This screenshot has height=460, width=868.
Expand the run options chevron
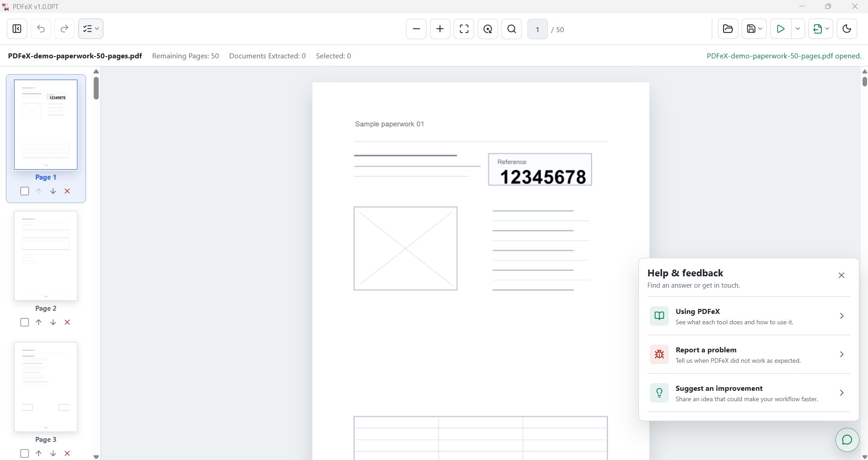pyautogui.click(x=798, y=29)
